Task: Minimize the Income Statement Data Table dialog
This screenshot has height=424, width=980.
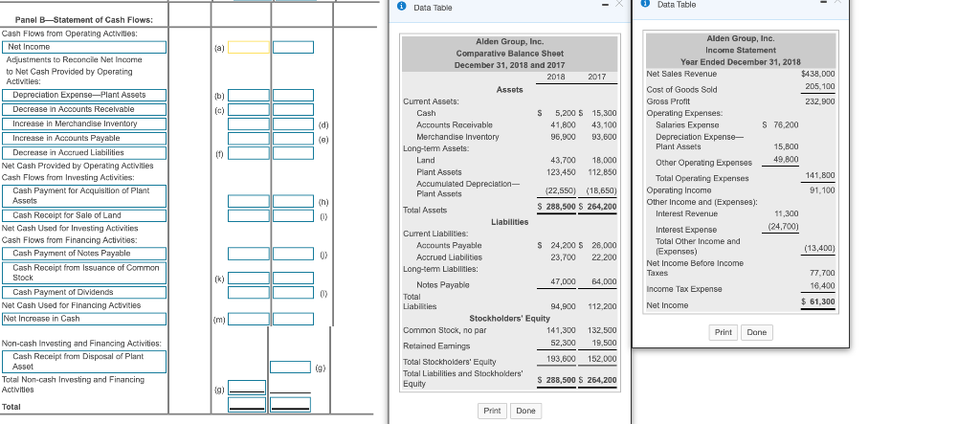Action: point(826,3)
